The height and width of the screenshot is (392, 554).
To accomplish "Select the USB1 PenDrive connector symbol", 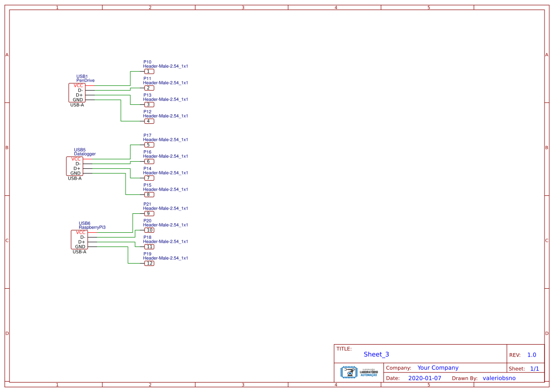I will coord(77,92).
